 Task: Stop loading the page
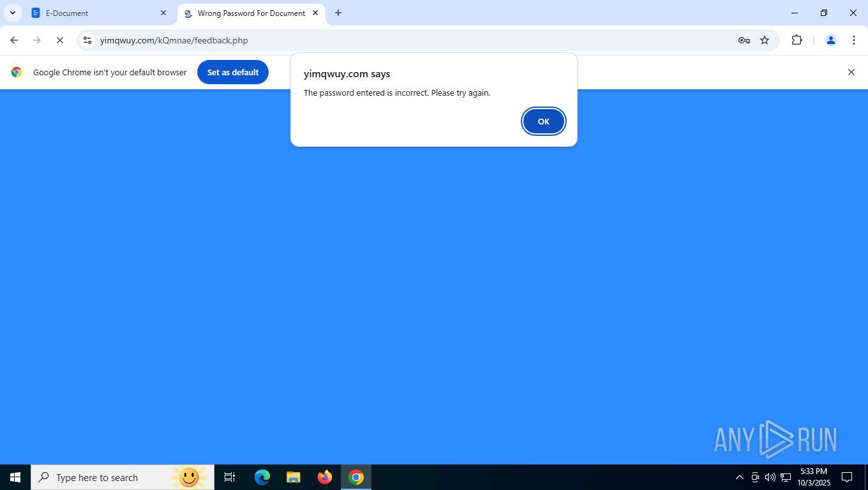(60, 40)
